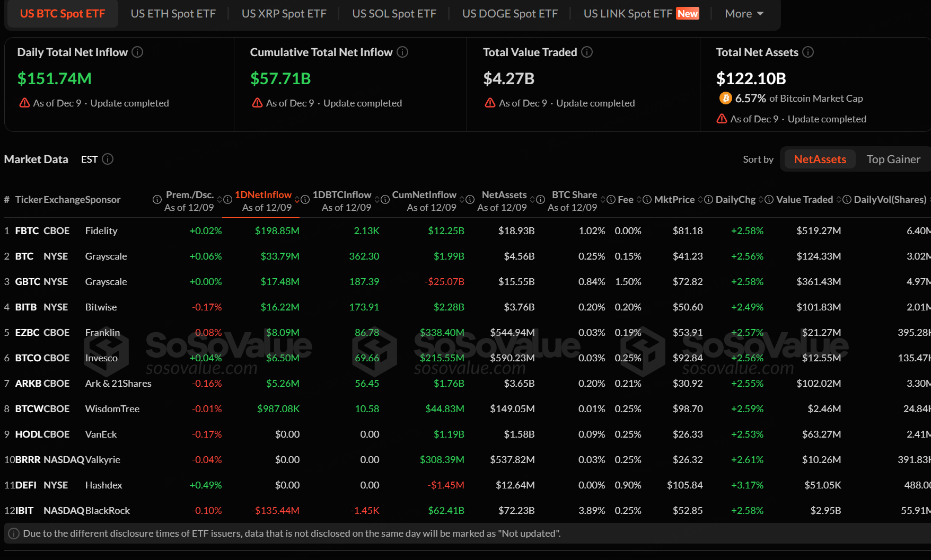Open info icon left of Prem./Dsc. header
The height and width of the screenshot is (560, 931).
(x=157, y=200)
